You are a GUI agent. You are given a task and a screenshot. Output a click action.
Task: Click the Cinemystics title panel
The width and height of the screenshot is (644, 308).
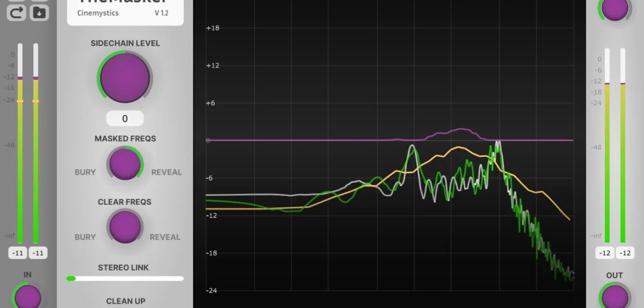(125, 11)
